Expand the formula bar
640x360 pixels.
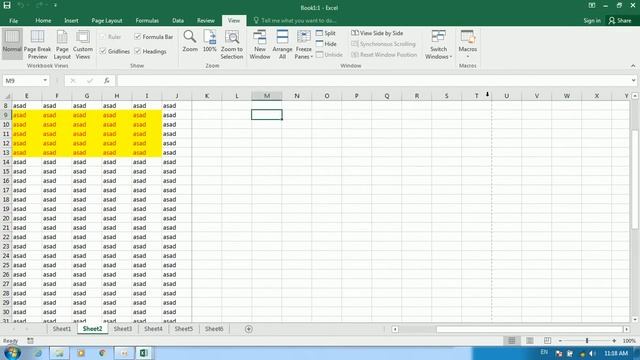pyautogui.click(x=633, y=80)
